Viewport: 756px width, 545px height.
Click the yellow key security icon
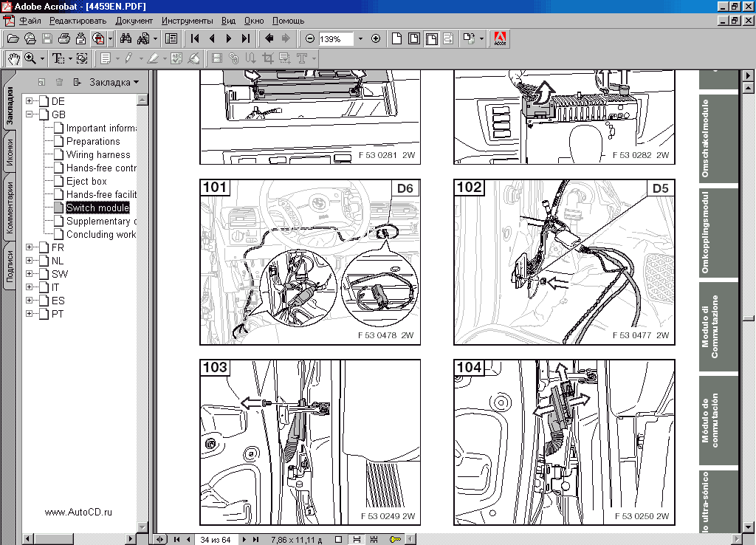[x=396, y=540]
